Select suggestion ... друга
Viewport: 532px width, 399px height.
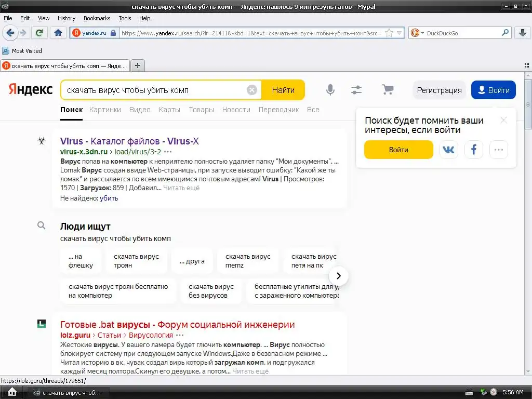(x=192, y=261)
